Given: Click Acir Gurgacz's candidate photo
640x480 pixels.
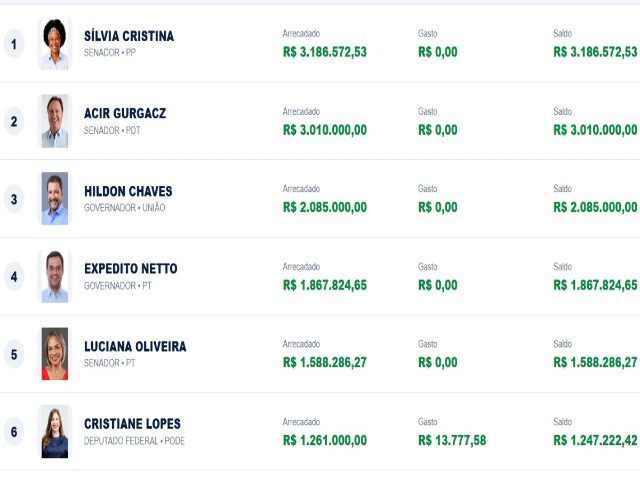Looking at the screenshot, I should click(x=55, y=121).
